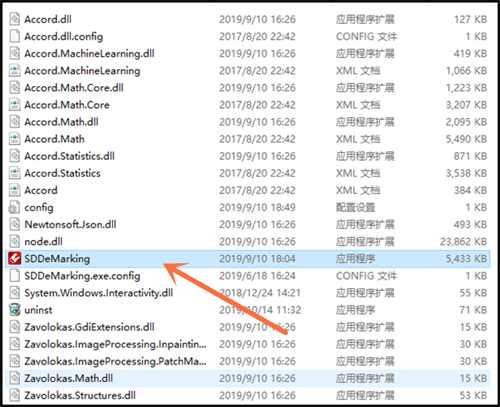
Task: Click the red SDDeMarking application icon
Action: (15, 258)
